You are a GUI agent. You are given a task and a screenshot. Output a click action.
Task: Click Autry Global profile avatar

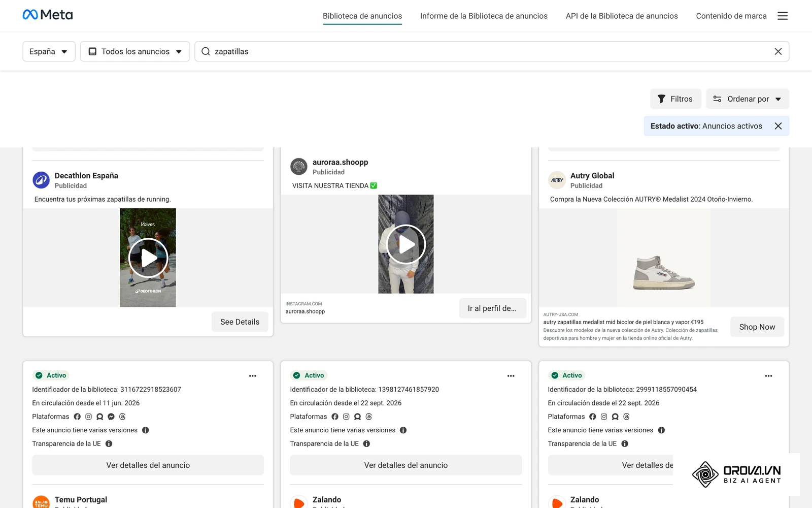557,180
